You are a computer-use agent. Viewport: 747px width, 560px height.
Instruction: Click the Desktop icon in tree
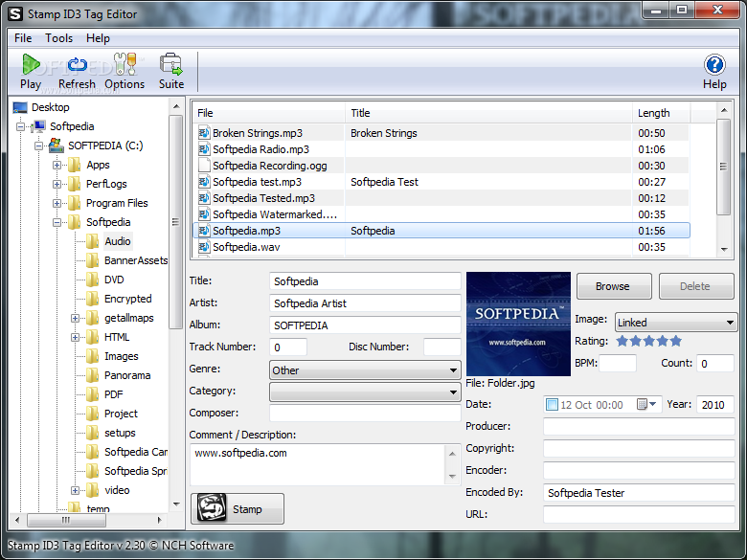(20, 107)
